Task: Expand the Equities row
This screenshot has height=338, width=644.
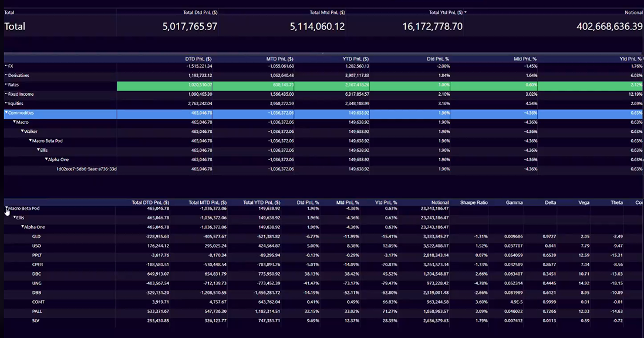Action: coord(6,103)
